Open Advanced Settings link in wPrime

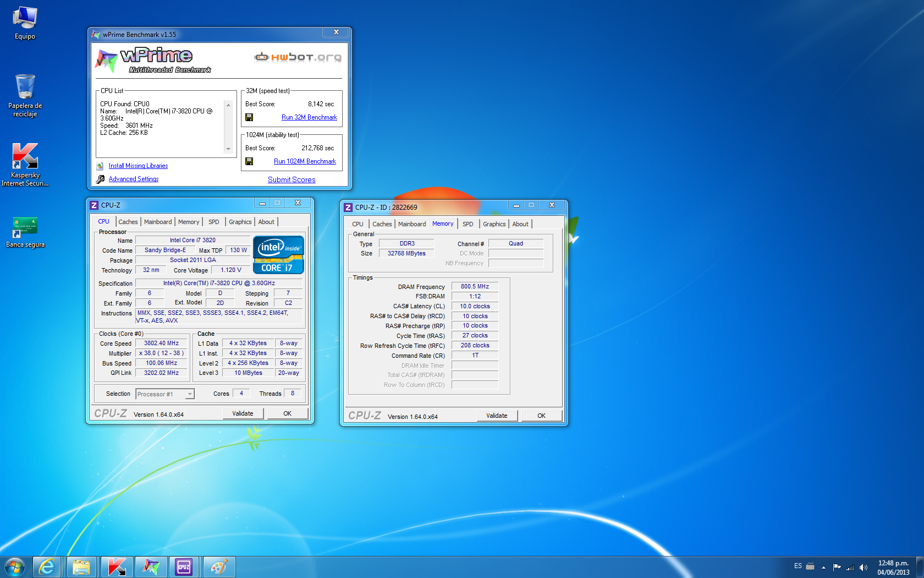pos(134,179)
